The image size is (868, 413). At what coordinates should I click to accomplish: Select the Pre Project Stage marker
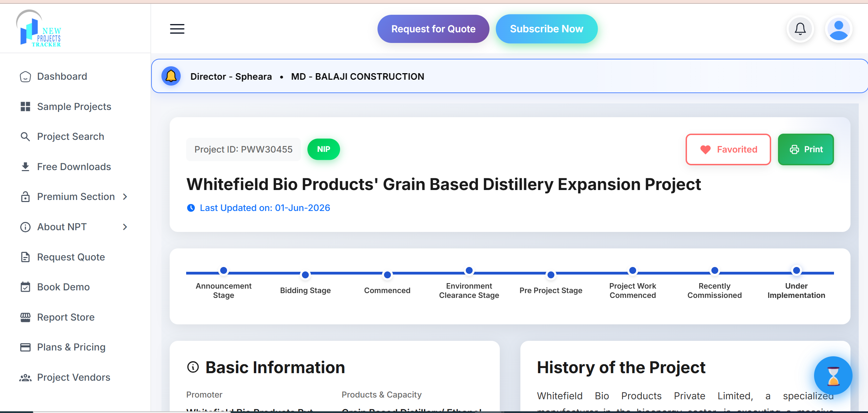tap(551, 275)
